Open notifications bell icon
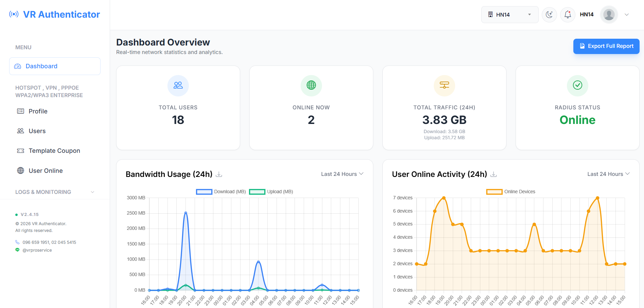This screenshot has width=644, height=308. click(x=567, y=15)
